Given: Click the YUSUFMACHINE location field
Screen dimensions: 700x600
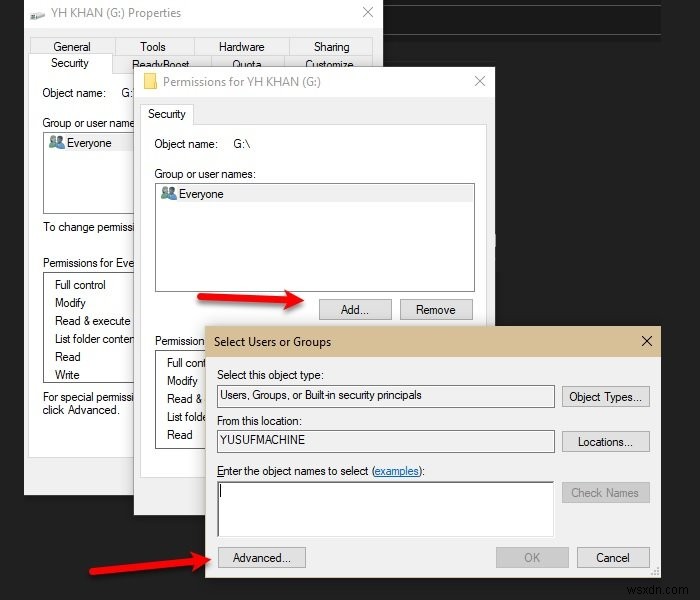Looking at the screenshot, I should [x=386, y=442].
